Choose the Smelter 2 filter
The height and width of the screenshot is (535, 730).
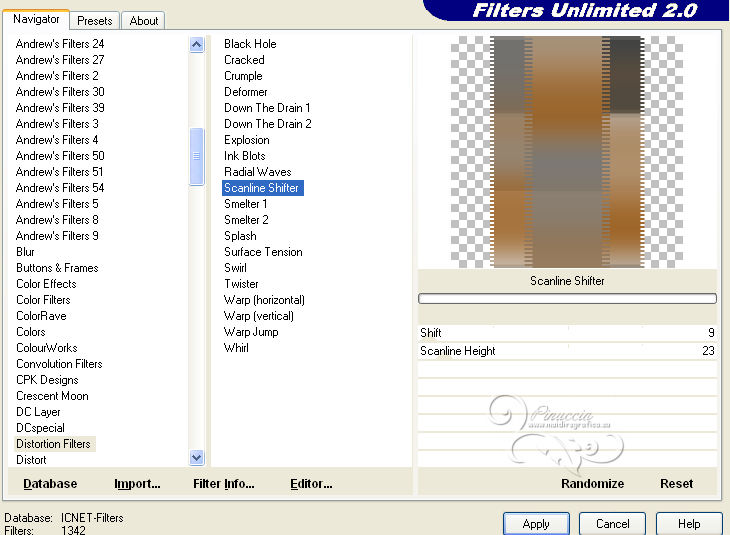pyautogui.click(x=246, y=220)
